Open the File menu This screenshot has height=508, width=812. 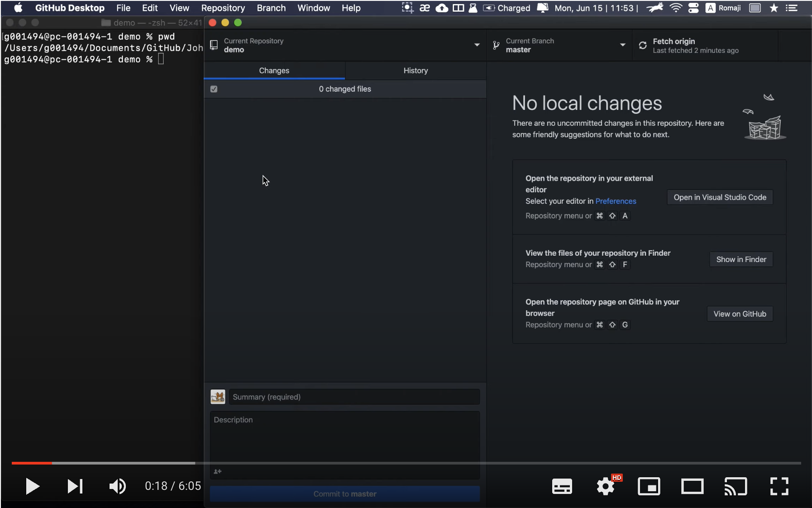[x=123, y=8]
